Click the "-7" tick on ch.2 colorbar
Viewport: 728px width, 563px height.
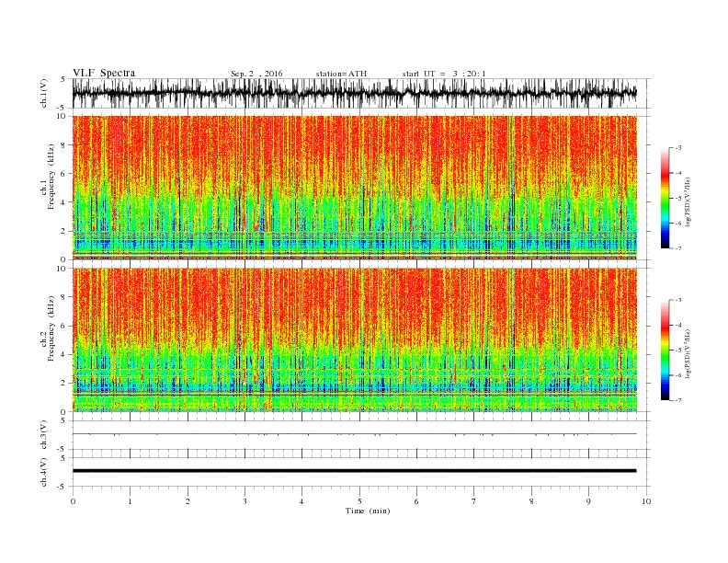coord(677,400)
